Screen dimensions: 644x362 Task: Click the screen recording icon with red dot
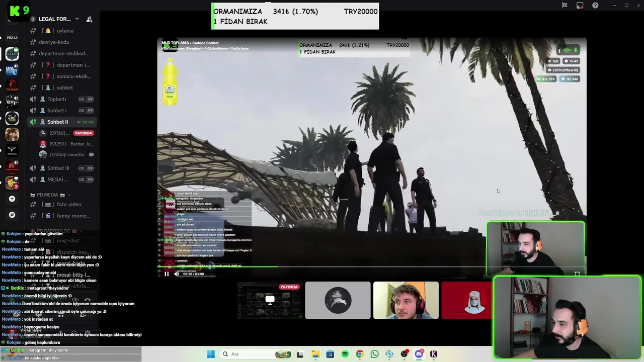point(580,6)
